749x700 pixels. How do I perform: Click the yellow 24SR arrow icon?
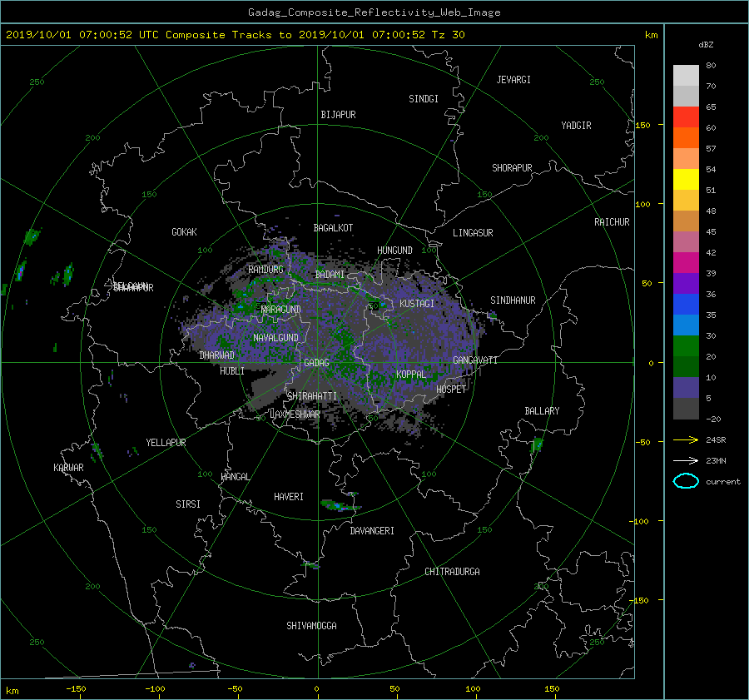(686, 439)
